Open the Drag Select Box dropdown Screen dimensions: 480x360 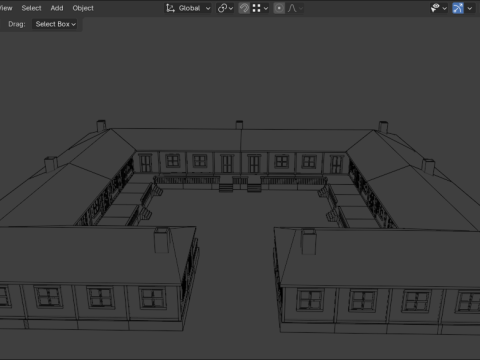click(55, 24)
